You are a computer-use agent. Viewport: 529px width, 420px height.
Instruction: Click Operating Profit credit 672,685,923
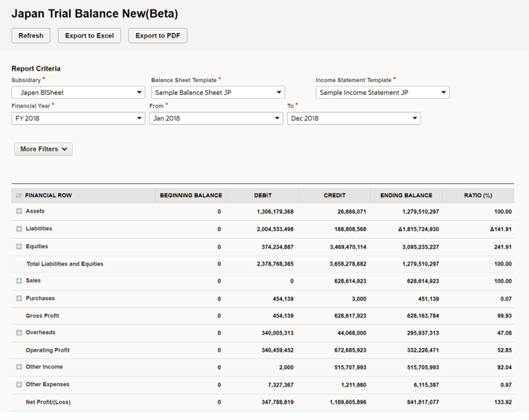point(350,350)
